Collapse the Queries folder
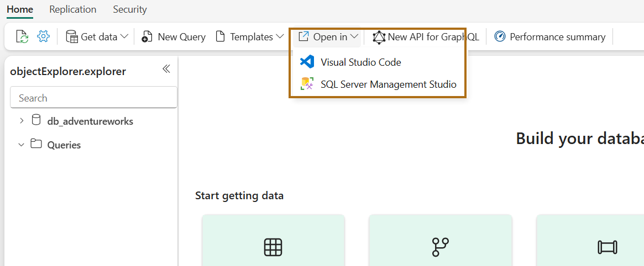This screenshot has width=644, height=266. (22, 145)
